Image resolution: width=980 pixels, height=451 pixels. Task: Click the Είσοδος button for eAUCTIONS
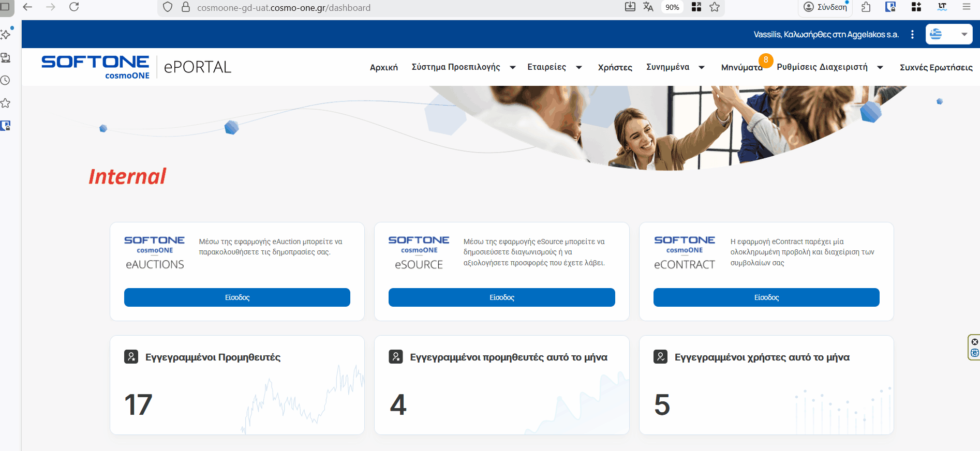237,297
